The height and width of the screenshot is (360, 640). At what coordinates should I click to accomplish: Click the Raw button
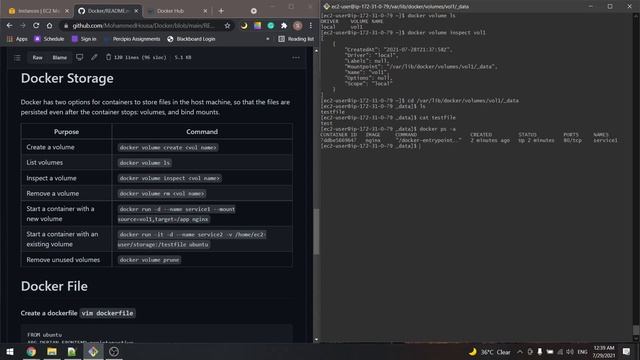(38, 58)
